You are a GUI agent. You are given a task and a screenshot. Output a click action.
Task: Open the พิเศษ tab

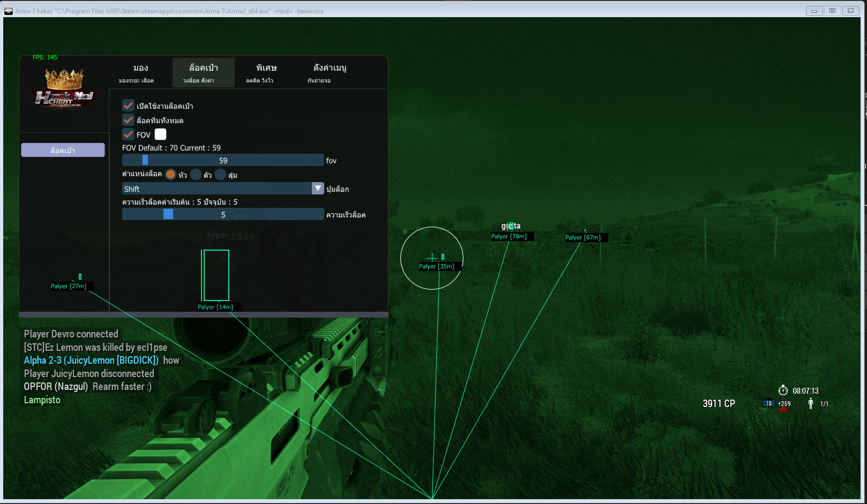click(x=266, y=72)
